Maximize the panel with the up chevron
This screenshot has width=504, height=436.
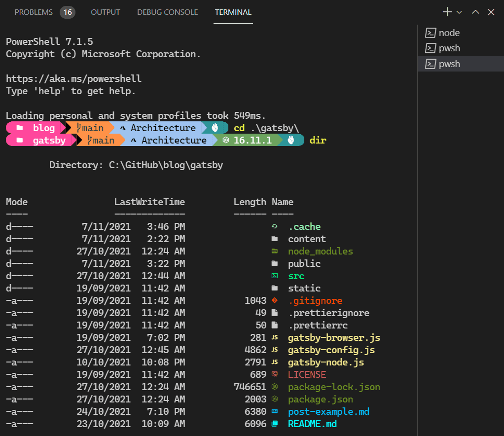475,12
